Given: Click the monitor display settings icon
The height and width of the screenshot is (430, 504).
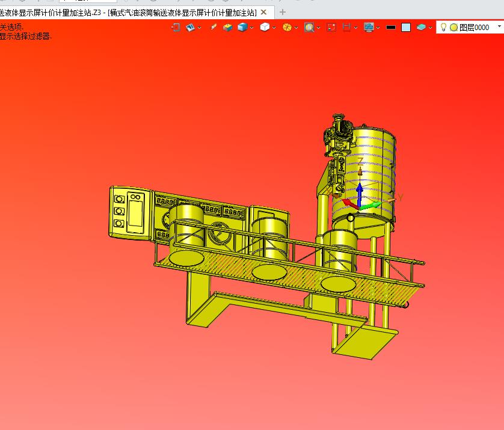Looking at the screenshot, I should click(369, 27).
